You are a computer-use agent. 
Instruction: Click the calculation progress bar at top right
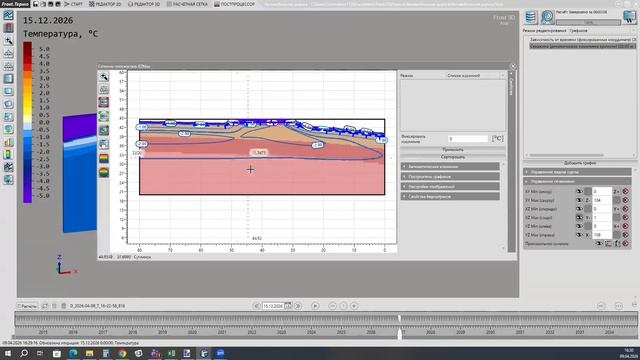[588, 22]
